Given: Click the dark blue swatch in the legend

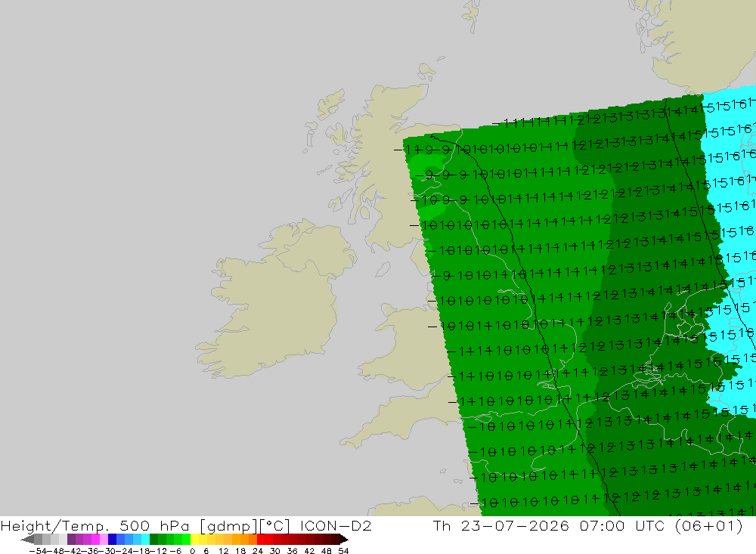Looking at the screenshot, I should pyautogui.click(x=113, y=539).
